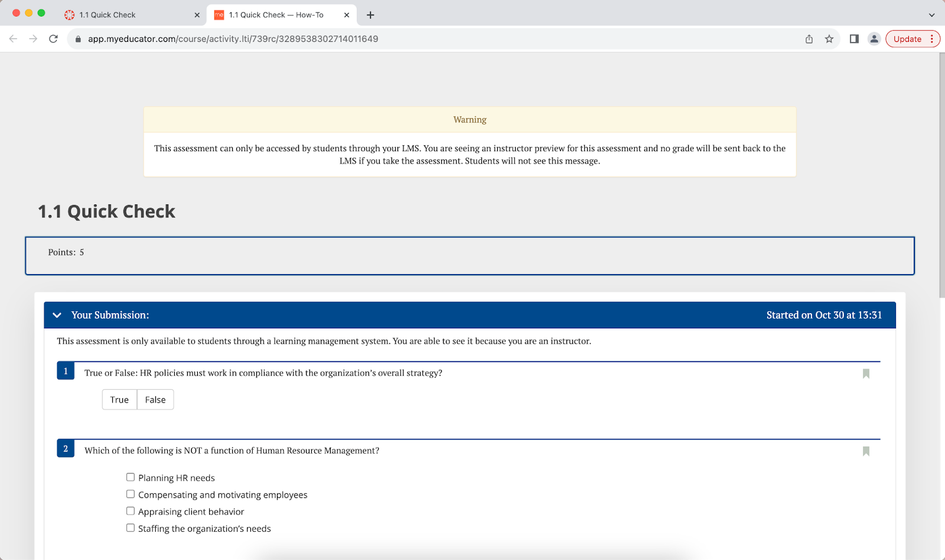Click the 1.1 Quick Check heading

tap(106, 211)
